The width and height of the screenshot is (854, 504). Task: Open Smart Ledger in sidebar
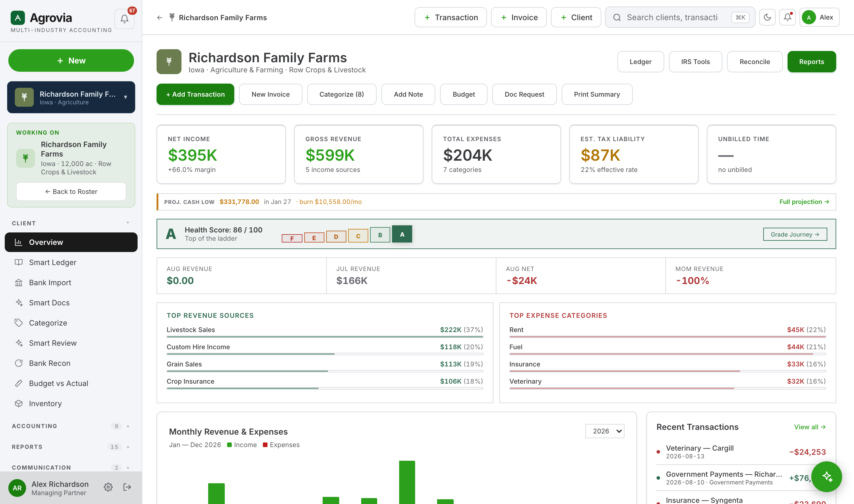(71, 263)
